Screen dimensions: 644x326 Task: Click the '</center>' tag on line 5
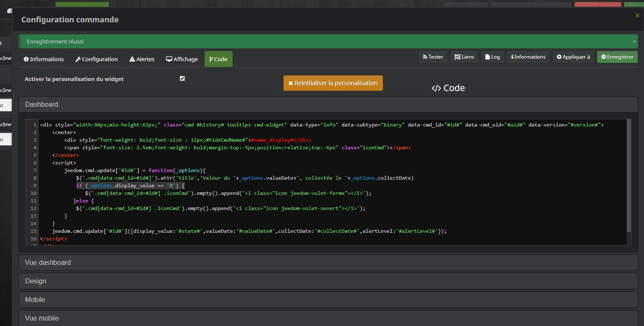pos(66,155)
